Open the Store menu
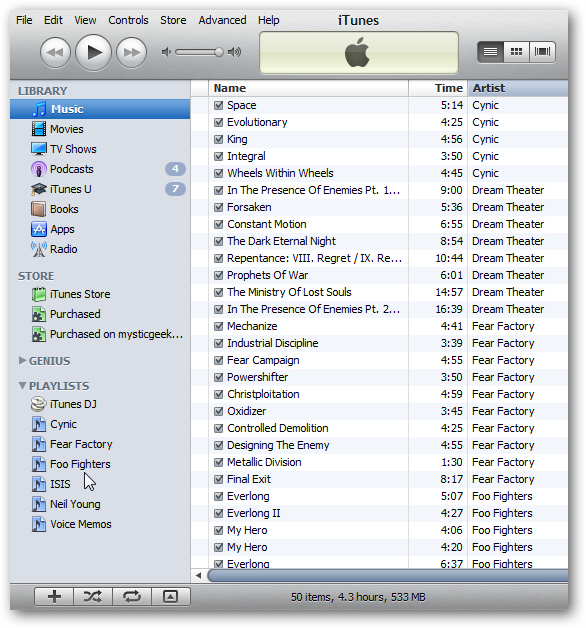Viewport: 586px width, 628px height. (173, 20)
